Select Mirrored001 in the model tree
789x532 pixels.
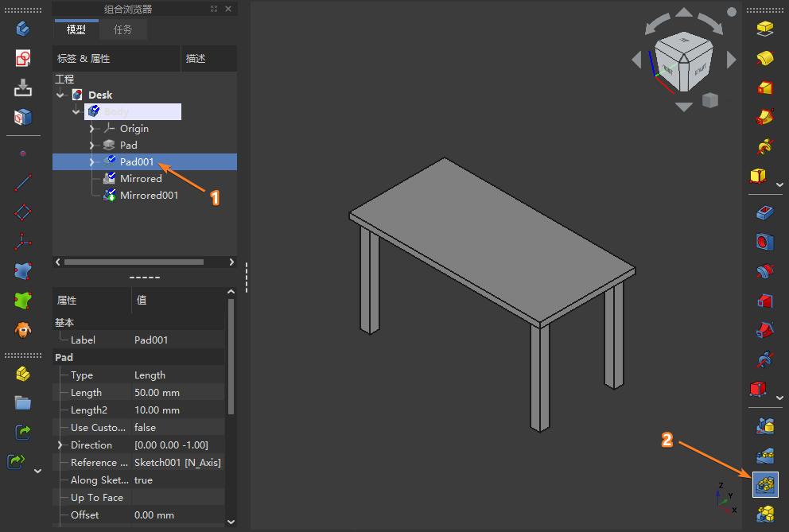pos(149,196)
